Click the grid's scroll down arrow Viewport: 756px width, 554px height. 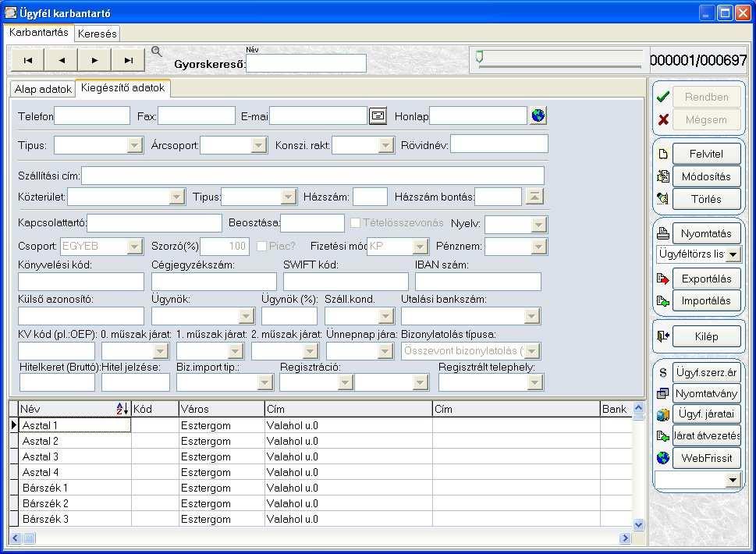638,524
